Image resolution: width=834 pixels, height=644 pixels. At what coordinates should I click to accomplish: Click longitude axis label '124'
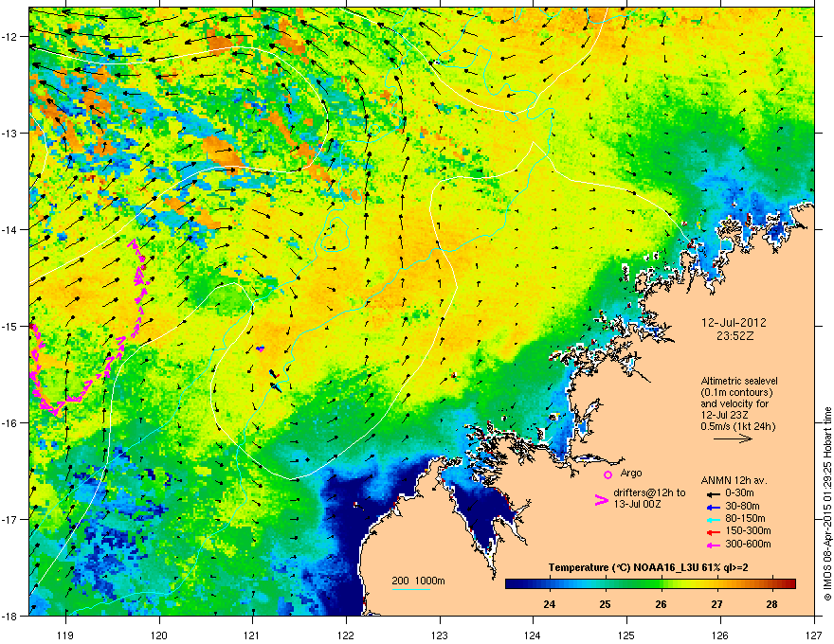point(533,635)
